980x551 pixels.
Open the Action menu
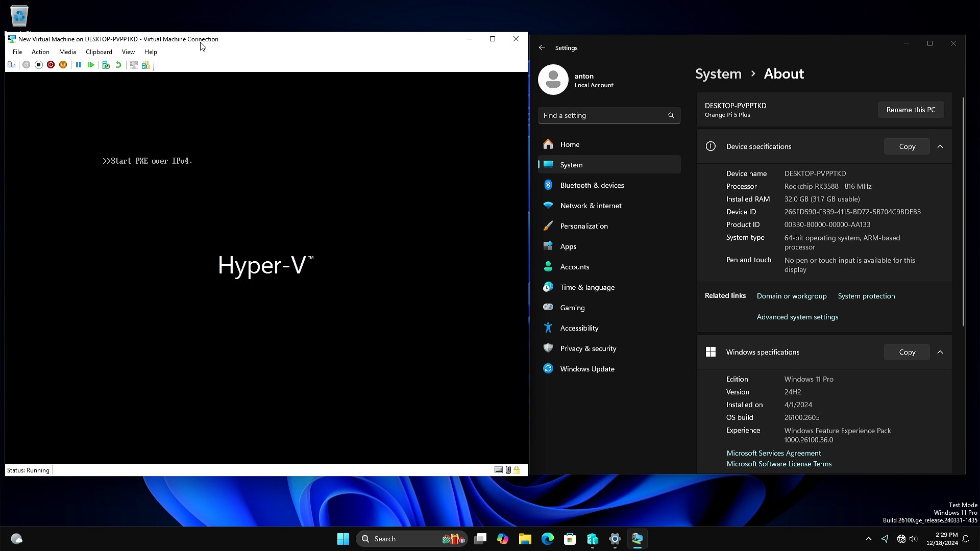click(40, 52)
